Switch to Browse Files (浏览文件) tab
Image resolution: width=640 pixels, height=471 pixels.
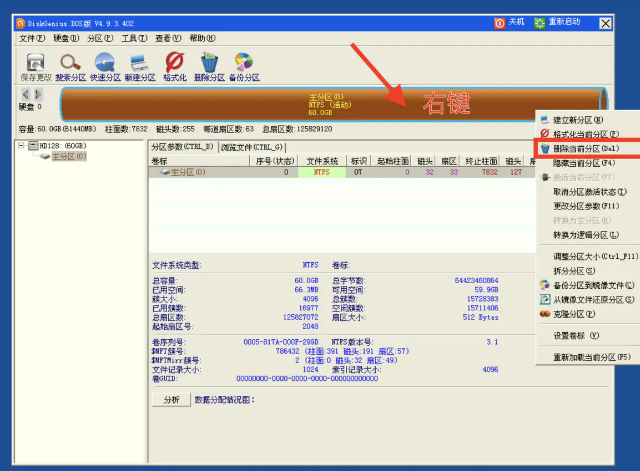coord(252,147)
